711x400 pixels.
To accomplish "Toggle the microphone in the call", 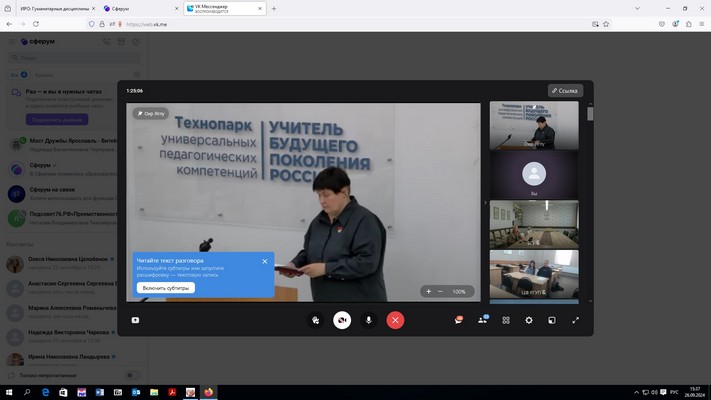I will 369,320.
